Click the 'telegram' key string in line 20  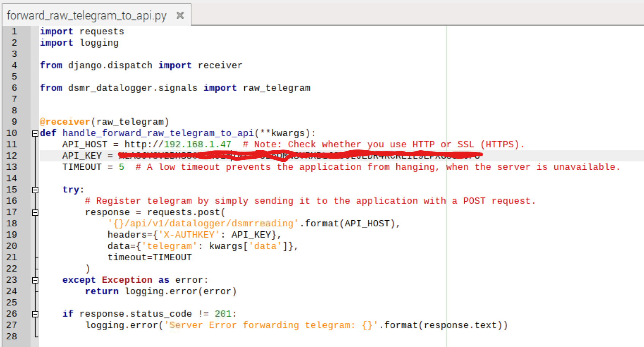pos(169,246)
